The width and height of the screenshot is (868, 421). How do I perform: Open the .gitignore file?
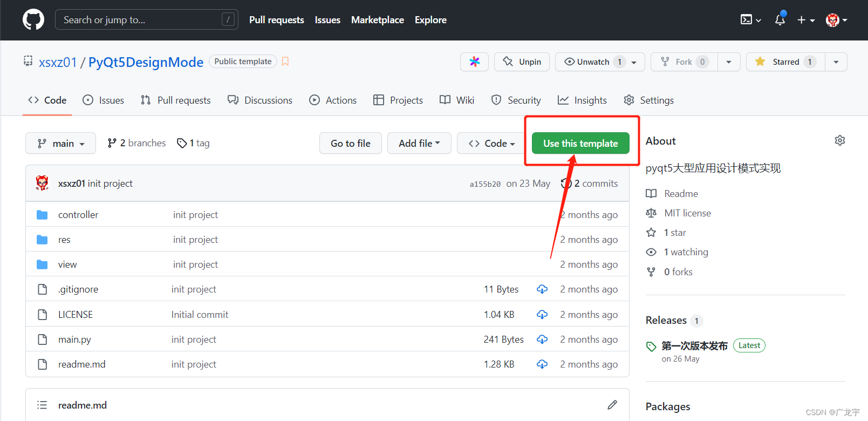point(78,289)
